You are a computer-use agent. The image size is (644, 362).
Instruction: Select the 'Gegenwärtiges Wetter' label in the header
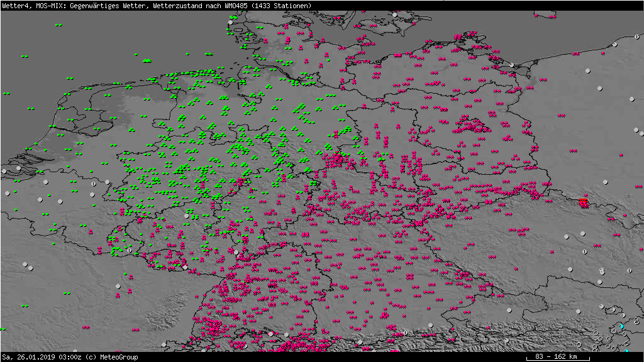click(108, 6)
